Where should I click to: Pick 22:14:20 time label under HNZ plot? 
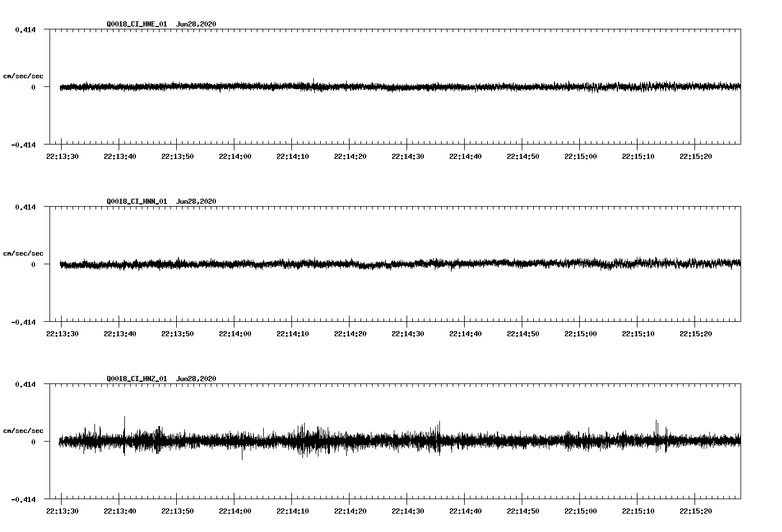point(350,511)
